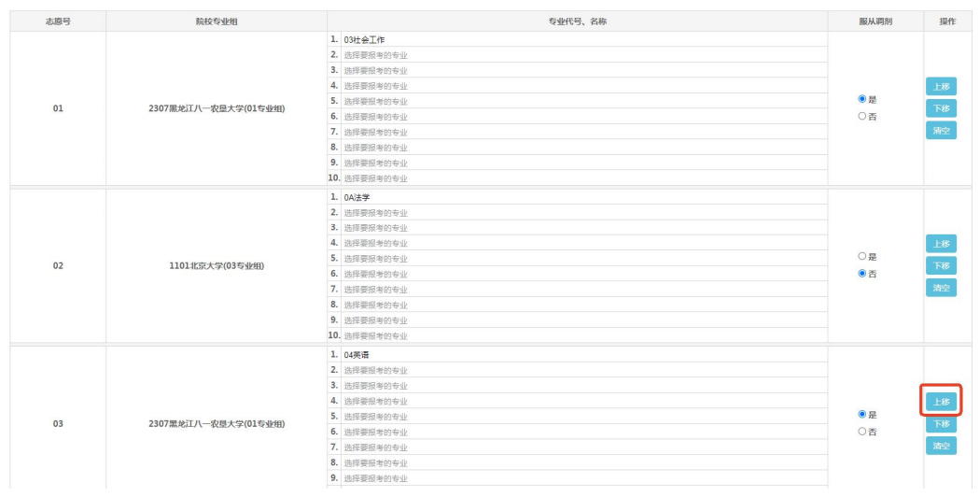Choose 是 for 服从调剂 in volunteer 02
Viewport: 980px width, 497px height.
(x=862, y=256)
